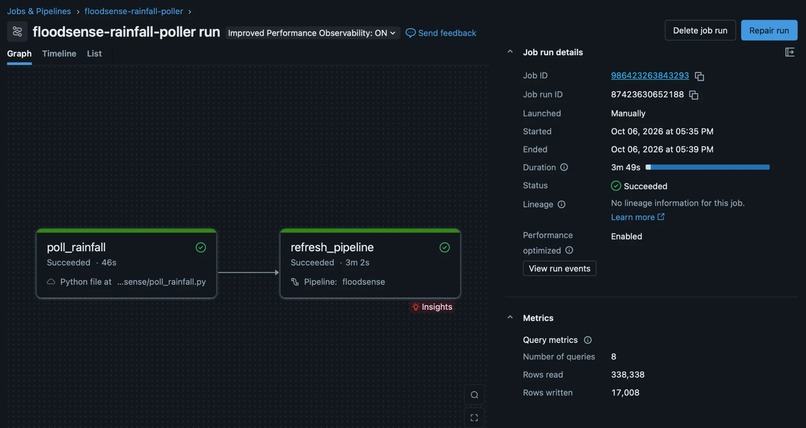Open the Query metrics info icon
This screenshot has width=806, height=428.
click(x=588, y=340)
